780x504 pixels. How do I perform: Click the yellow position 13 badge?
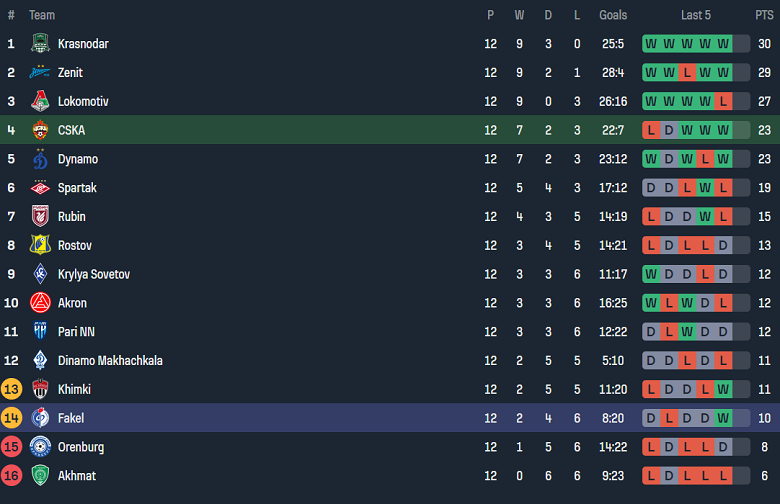pos(11,389)
